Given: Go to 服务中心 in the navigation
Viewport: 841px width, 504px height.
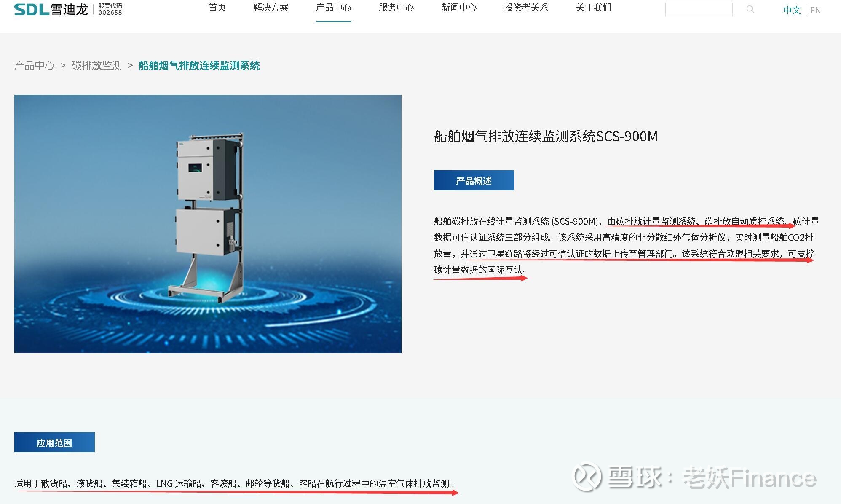Looking at the screenshot, I should coord(396,8).
